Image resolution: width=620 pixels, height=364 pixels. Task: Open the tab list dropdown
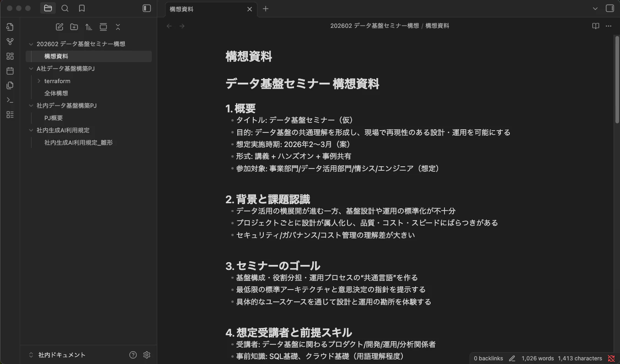(x=595, y=8)
